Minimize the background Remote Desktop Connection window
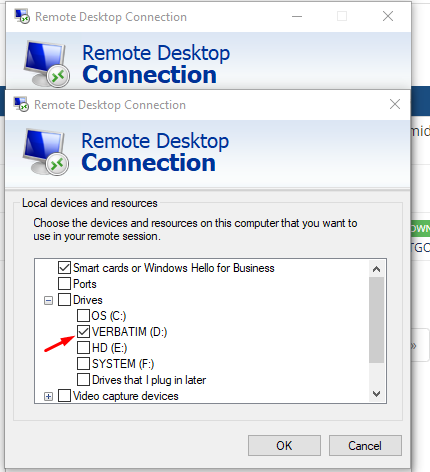 point(297,16)
